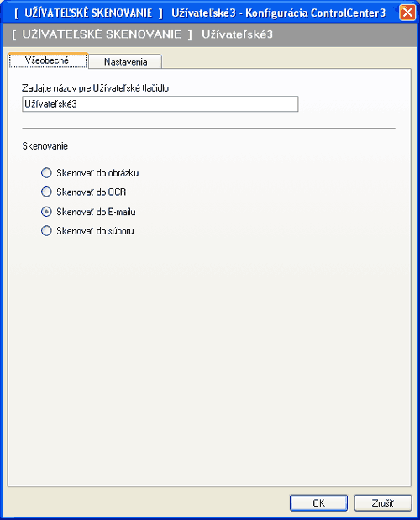Image resolution: width=420 pixels, height=520 pixels.
Task: Click the Skenovať do súboru label text
Action: click(95, 231)
